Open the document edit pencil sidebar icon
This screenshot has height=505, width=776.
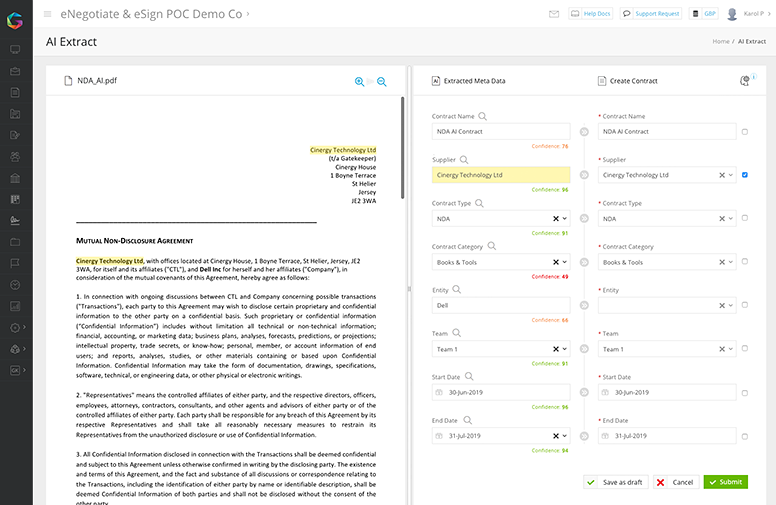[x=15, y=135]
